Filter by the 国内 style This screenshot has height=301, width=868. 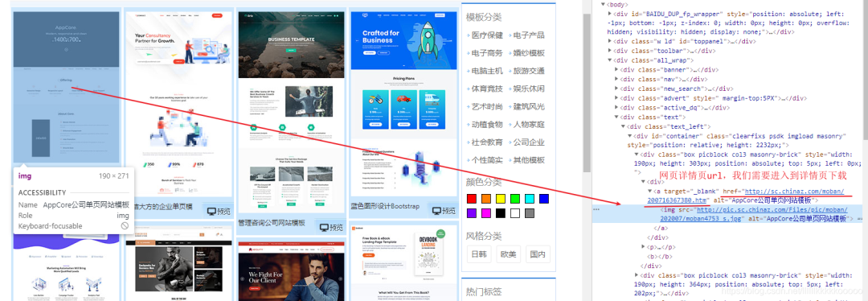coord(538,254)
